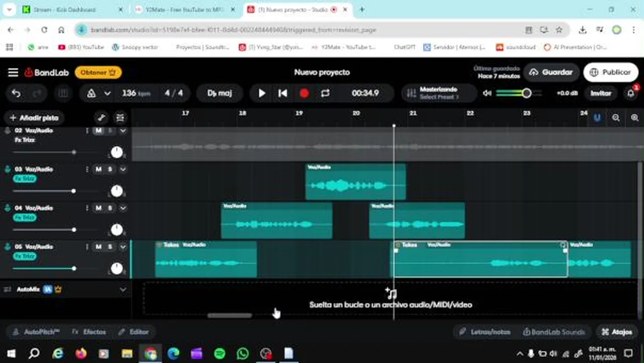Zoom out the timeline
Image resolution: width=644 pixels, height=363 pixels.
click(616, 117)
